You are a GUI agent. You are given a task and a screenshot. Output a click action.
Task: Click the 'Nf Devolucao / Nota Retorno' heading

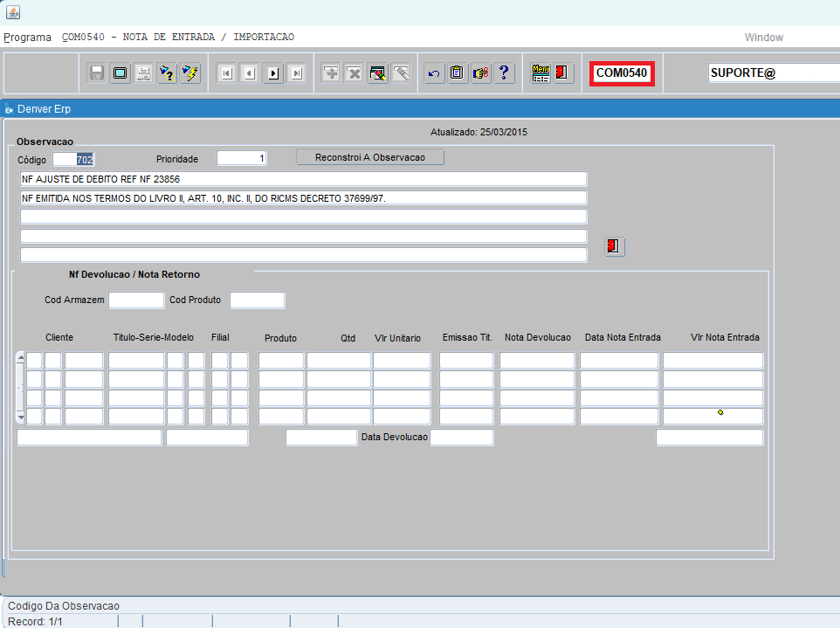[x=134, y=274]
